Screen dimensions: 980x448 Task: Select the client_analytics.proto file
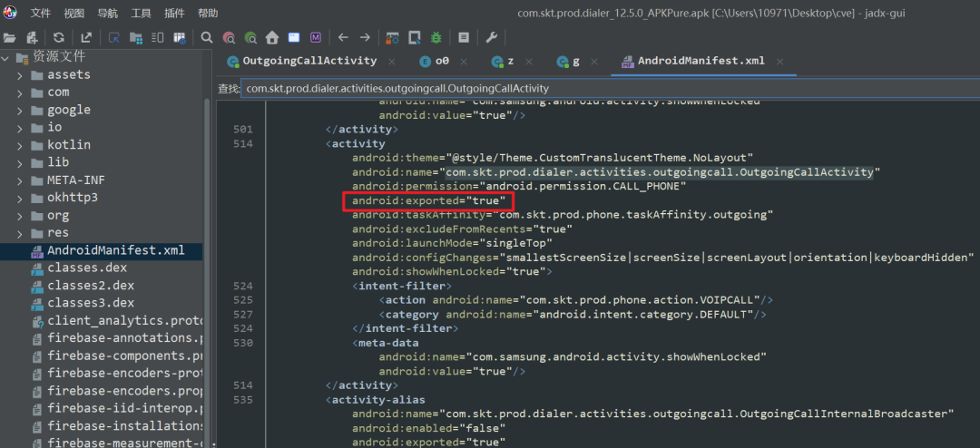click(x=125, y=321)
